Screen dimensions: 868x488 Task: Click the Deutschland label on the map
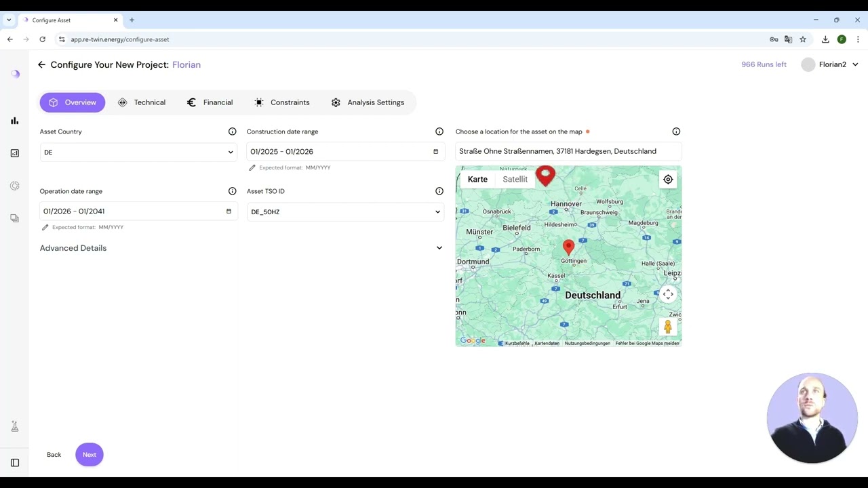point(593,296)
